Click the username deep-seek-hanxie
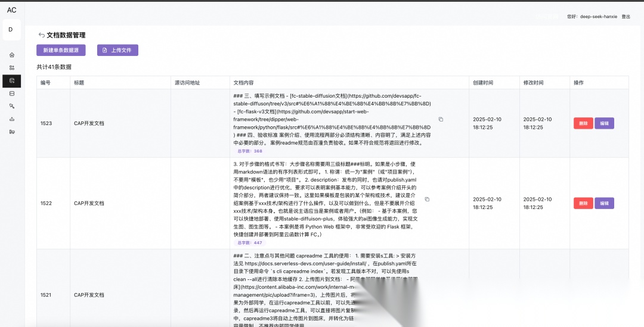The height and width of the screenshot is (327, 644). coord(599,17)
